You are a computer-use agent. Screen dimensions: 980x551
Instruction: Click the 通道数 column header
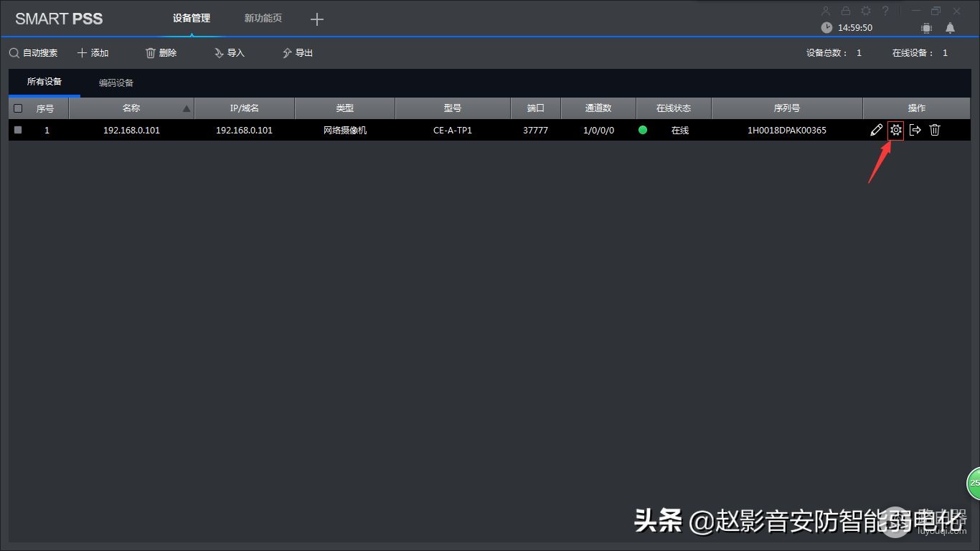click(x=598, y=108)
